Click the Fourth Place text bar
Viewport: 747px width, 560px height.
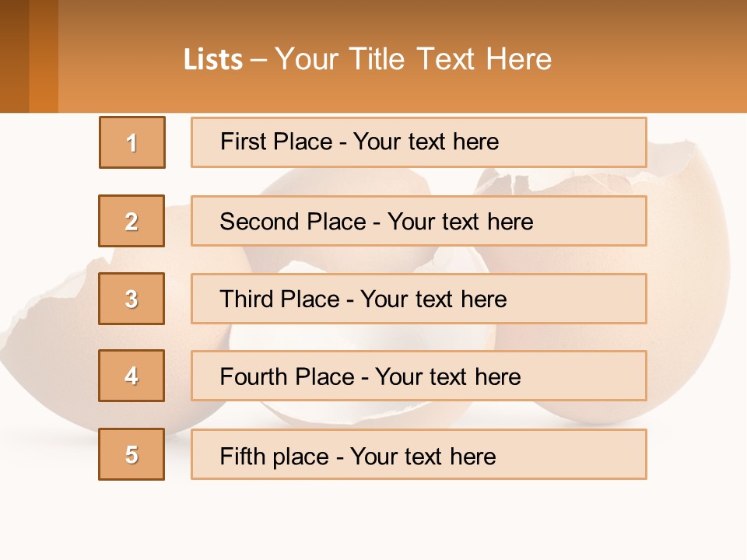(x=419, y=376)
